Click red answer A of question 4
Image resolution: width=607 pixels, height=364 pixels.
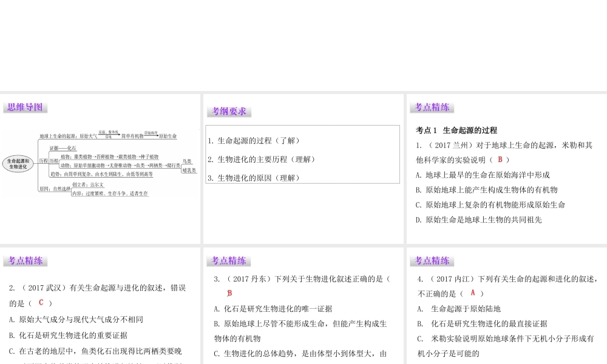click(473, 293)
